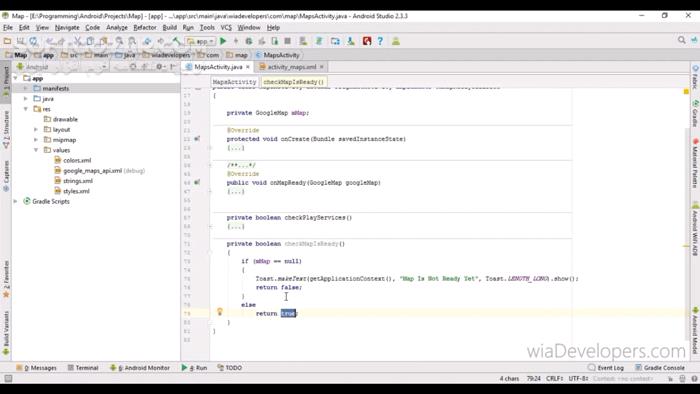Click the override gutter icon beside onCreate
The width and height of the screenshot is (700, 394).
(x=197, y=139)
